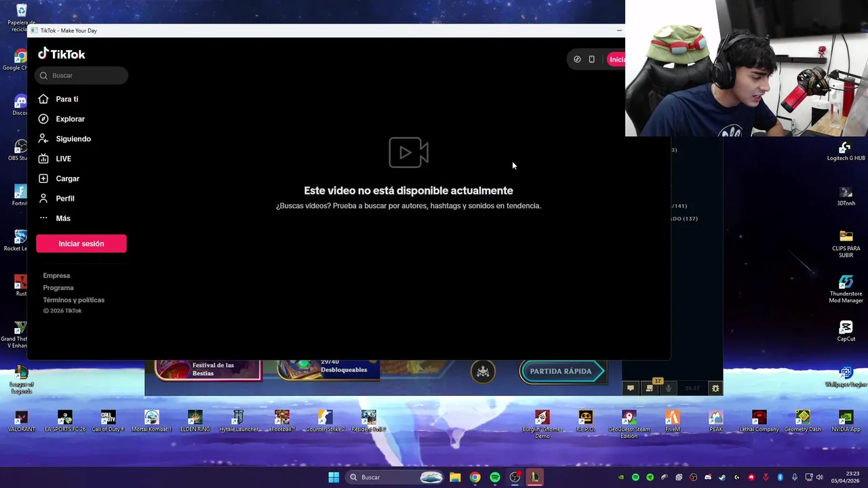Viewport: 868px width, 488px height.
Task: Open File Explorer from taskbar
Action: click(x=455, y=477)
